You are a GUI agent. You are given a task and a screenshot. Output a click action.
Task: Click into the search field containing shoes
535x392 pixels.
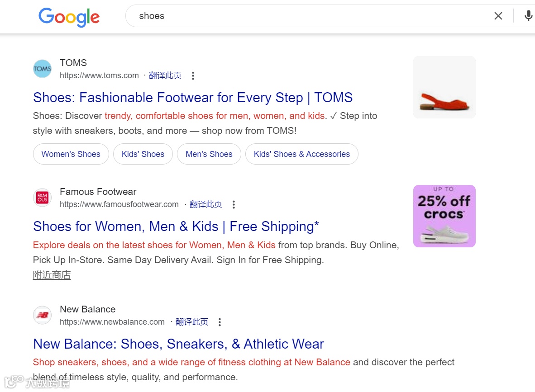click(x=308, y=16)
